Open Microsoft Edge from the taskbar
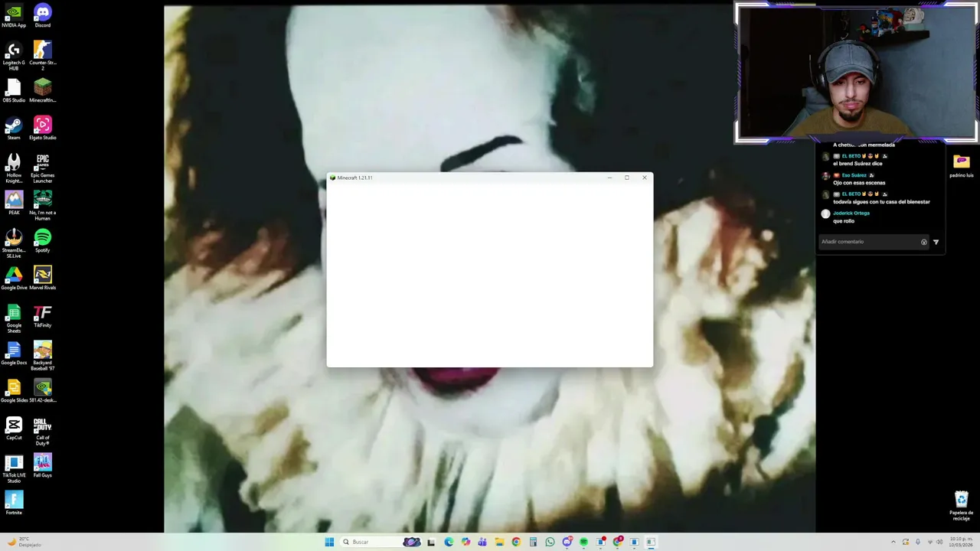The height and width of the screenshot is (551, 980). pyautogui.click(x=449, y=542)
